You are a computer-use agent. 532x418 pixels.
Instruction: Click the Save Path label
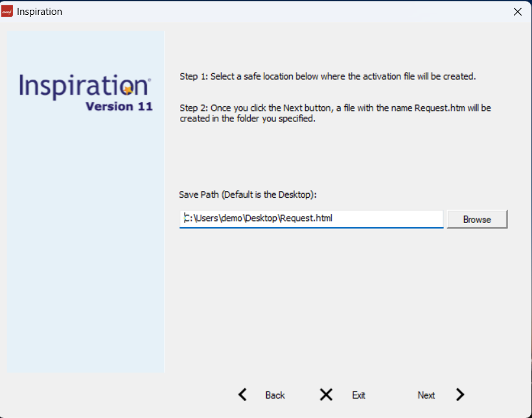coord(248,195)
